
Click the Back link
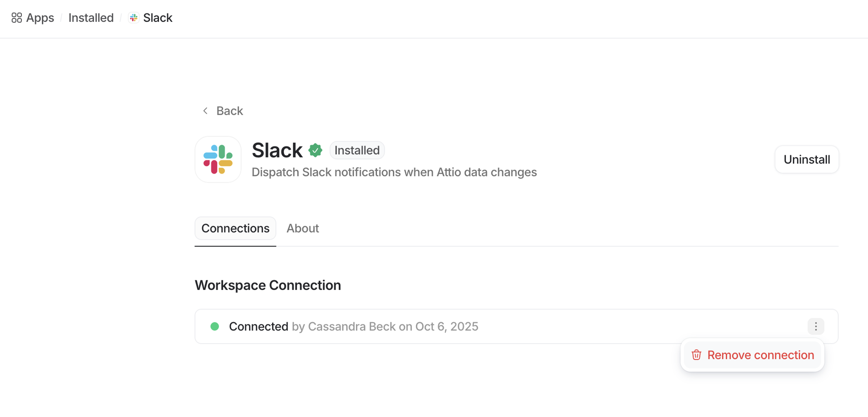pyautogui.click(x=229, y=111)
